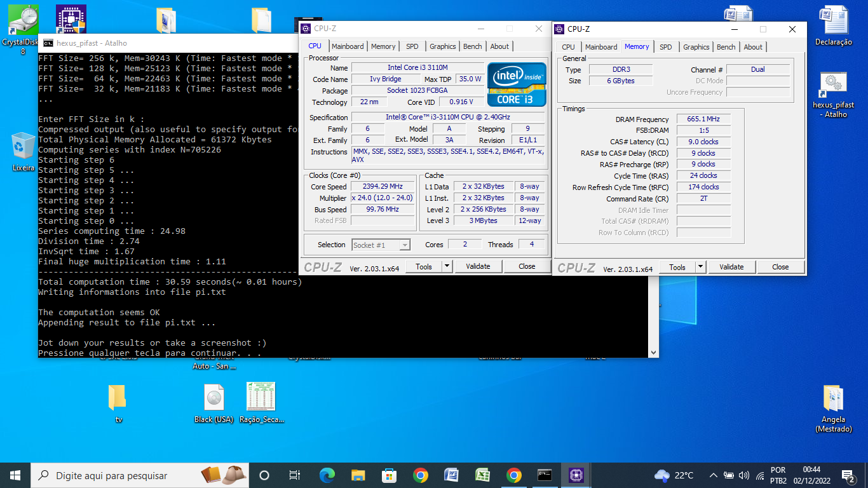The height and width of the screenshot is (488, 868).
Task: Open Bench tab in the CPU window
Action: 473,46
